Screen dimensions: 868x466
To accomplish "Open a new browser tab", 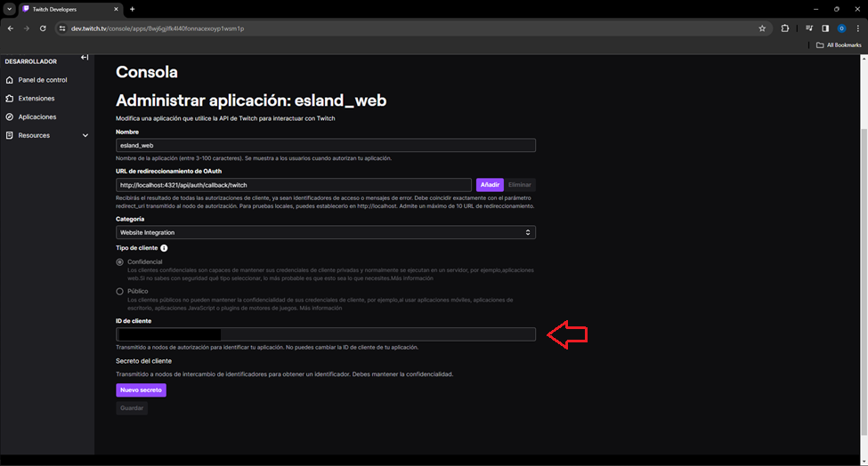I will (133, 10).
